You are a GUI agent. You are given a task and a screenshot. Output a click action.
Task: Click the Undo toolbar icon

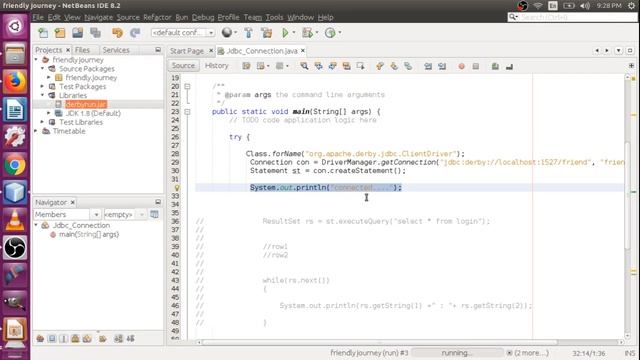pyautogui.click(x=118, y=33)
